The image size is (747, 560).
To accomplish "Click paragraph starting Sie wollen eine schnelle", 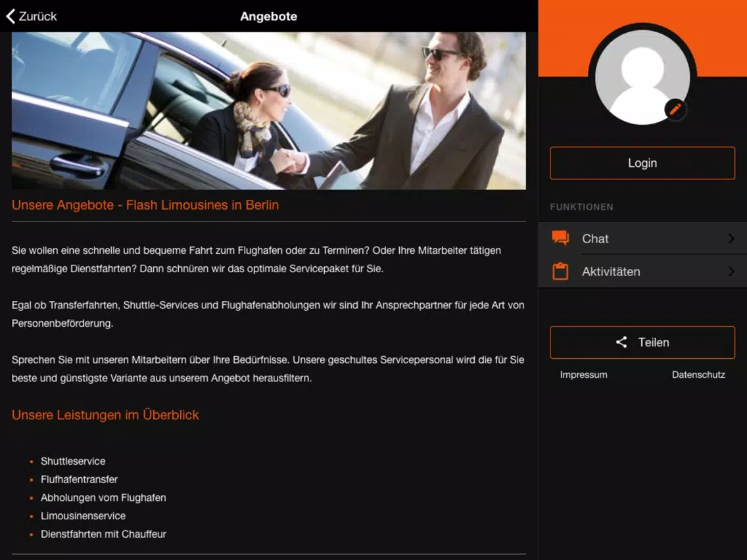I will pos(256,260).
